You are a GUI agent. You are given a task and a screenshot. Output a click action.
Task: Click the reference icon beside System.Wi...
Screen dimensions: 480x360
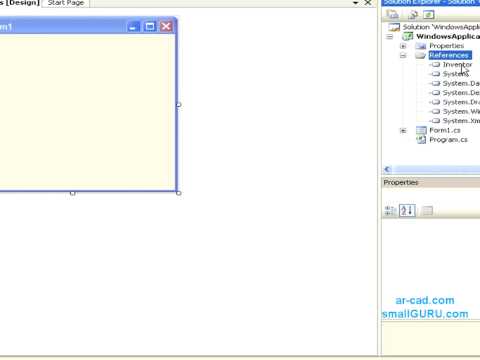pyautogui.click(x=435, y=111)
